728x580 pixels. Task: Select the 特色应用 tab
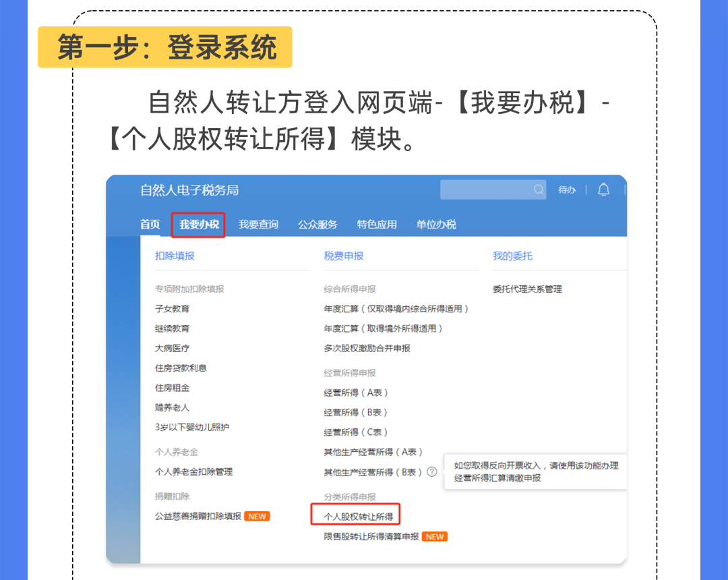pos(377,225)
